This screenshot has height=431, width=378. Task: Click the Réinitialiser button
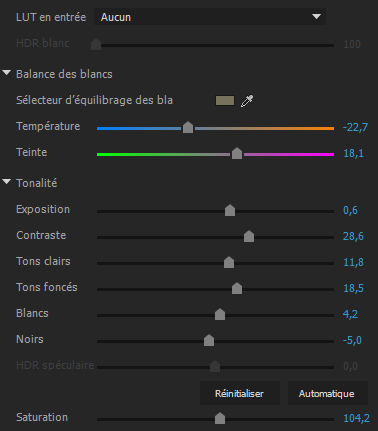(x=239, y=394)
